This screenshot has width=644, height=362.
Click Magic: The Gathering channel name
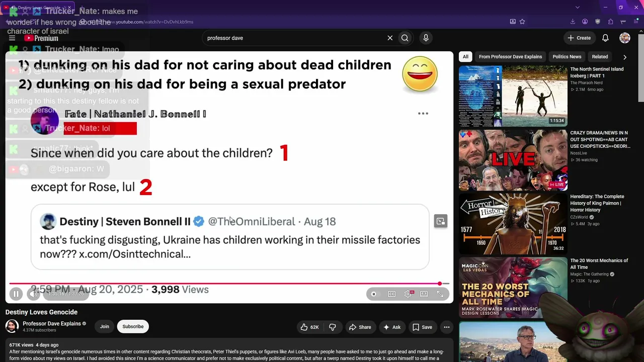pos(590,274)
